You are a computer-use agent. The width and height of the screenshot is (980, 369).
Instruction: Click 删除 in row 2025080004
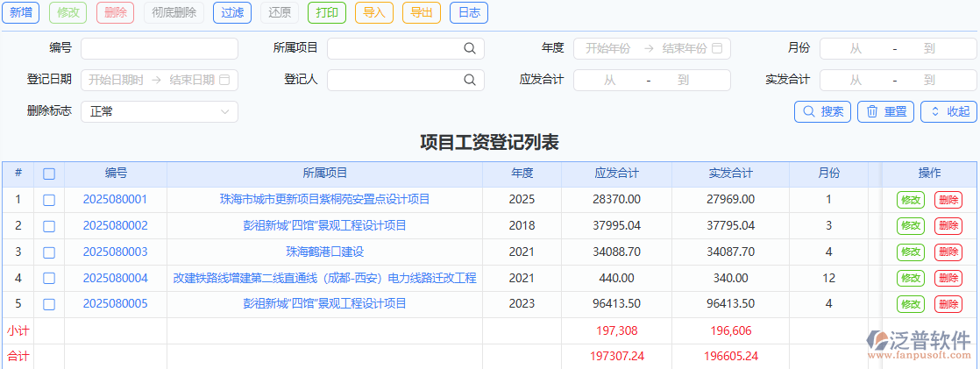[948, 279]
